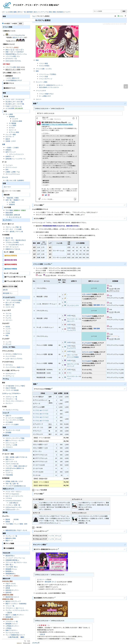Select the AND検索 radio button
This screenshot has width=129, height=644.
(3, 24)
